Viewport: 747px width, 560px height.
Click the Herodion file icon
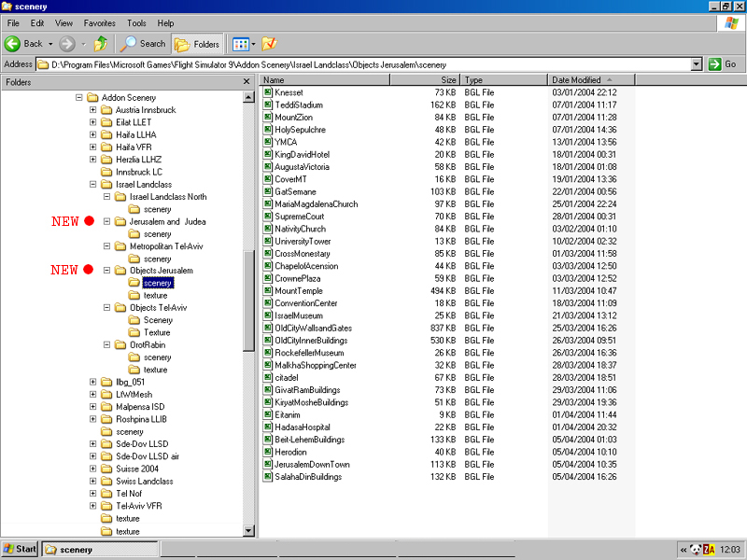click(x=268, y=452)
